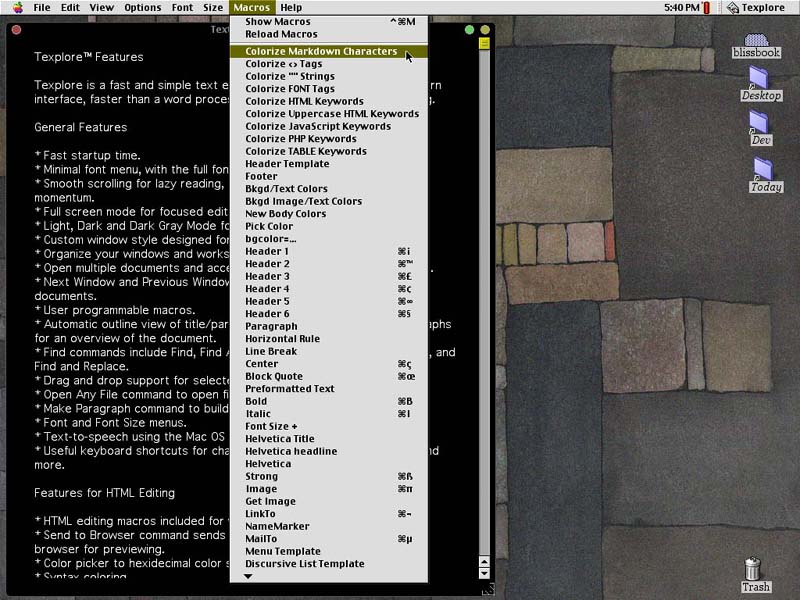This screenshot has width=800, height=600.
Task: Open the Apple menu
Action: (x=18, y=7)
